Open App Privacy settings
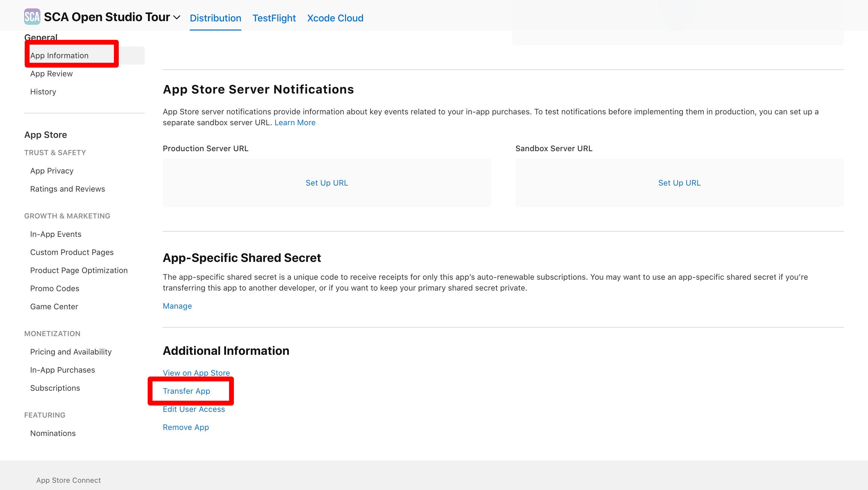Image resolution: width=868 pixels, height=490 pixels. point(52,171)
